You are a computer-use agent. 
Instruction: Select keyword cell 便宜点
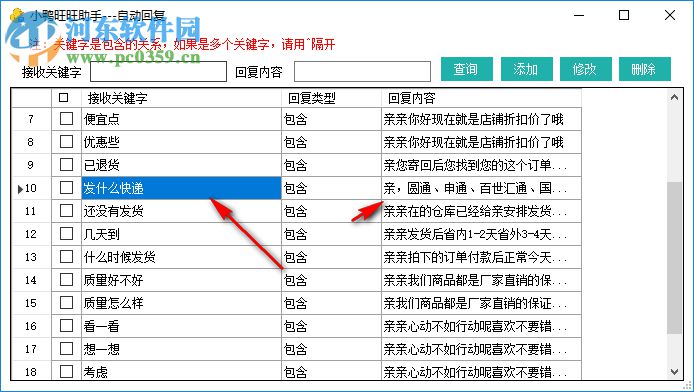[181, 119]
